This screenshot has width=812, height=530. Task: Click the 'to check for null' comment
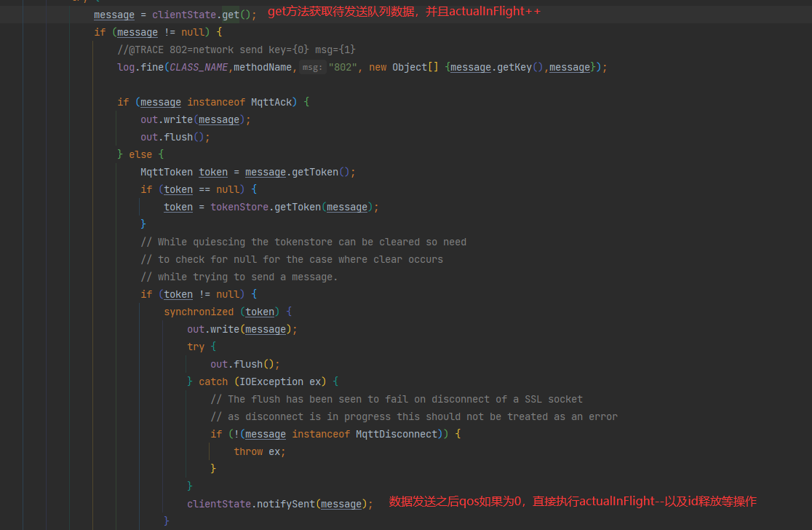(x=292, y=260)
